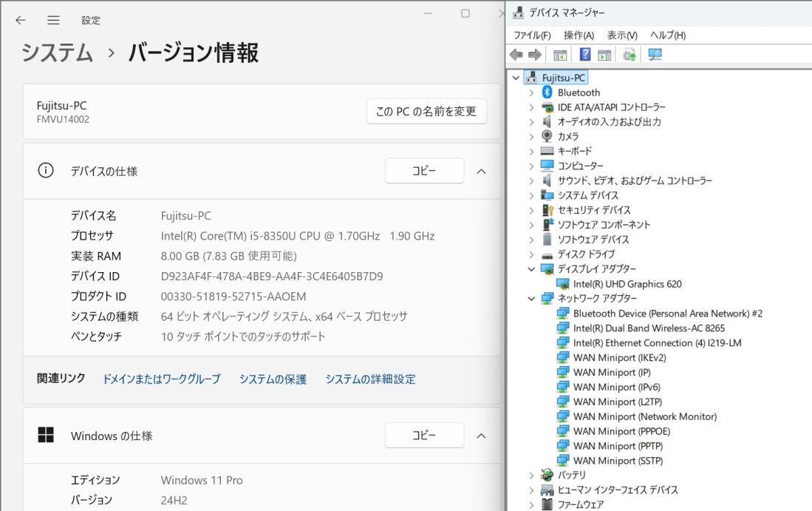Click the camera (カメラ) category icon
812x511 pixels.
[x=547, y=136]
